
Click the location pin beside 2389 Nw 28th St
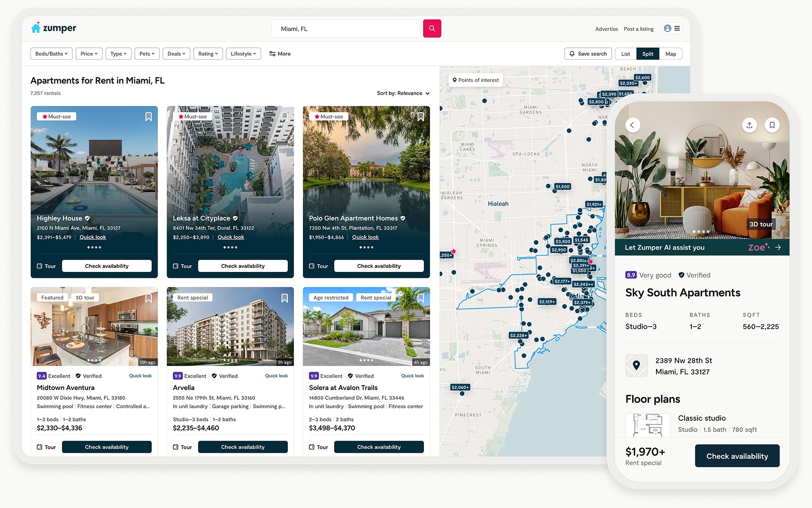coord(636,366)
